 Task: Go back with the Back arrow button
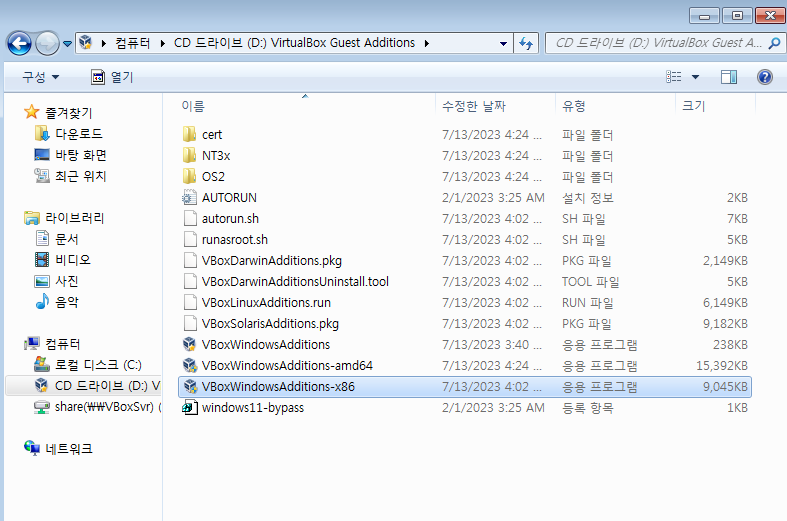(x=19, y=44)
